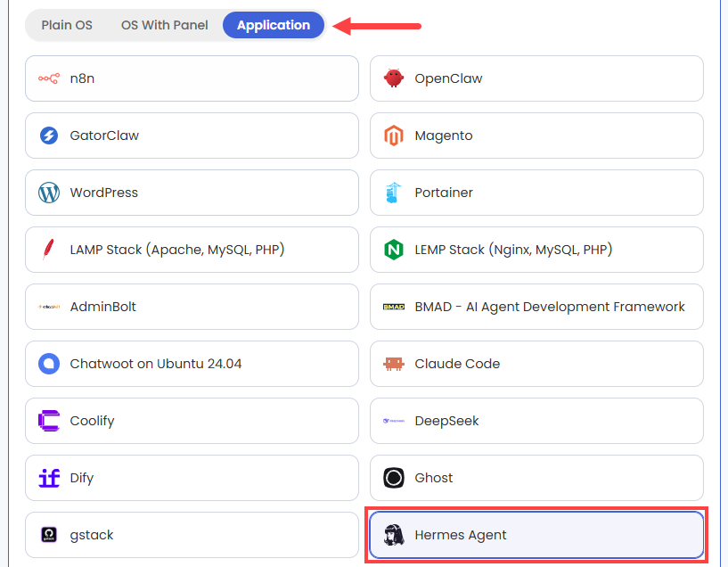The height and width of the screenshot is (567, 728).
Task: Choose BMAD - AI Agent Development Framework text
Action: coord(550,307)
